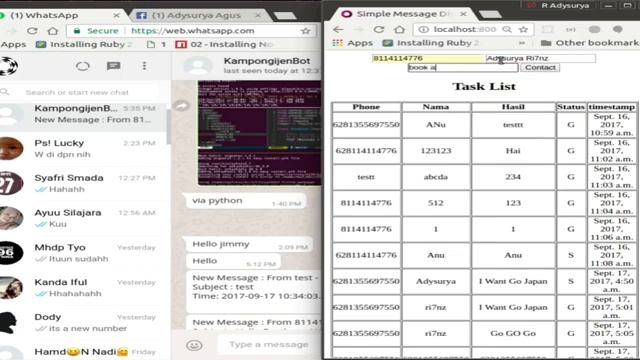Click the zoom icon in the localhost address bar
The height and width of the screenshot is (360, 640).
click(507, 29)
